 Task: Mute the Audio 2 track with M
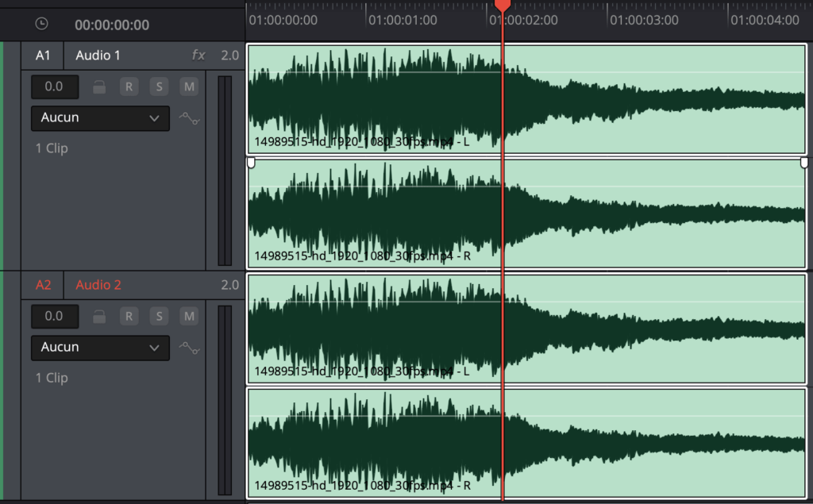click(x=189, y=317)
